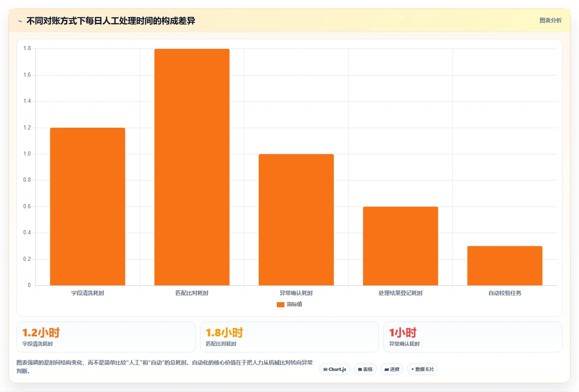Click the chart title 不同对账方式下每日人工处理时间的构成差异
This screenshot has height=392, width=579.
point(111,21)
